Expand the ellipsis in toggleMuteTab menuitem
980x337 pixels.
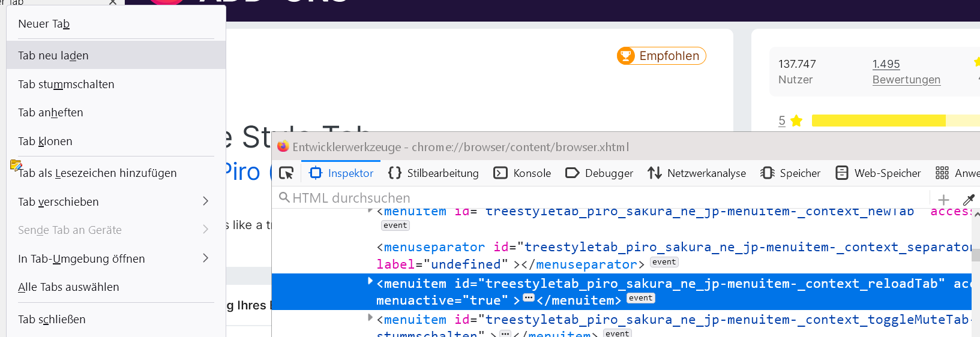click(505, 333)
